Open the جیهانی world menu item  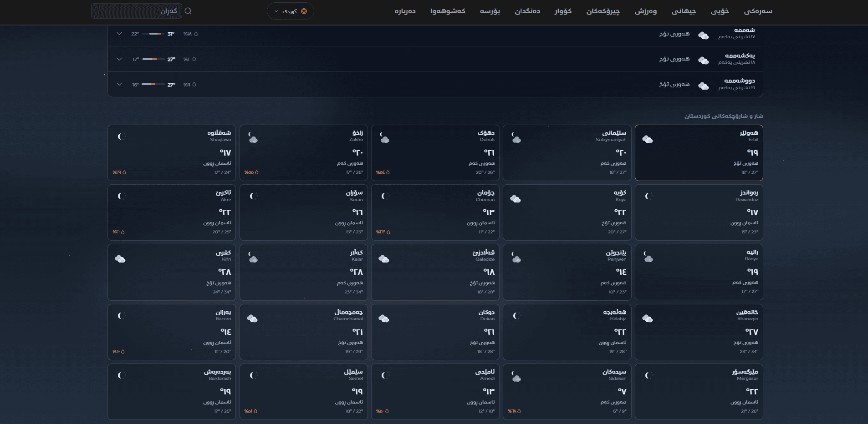point(684,11)
